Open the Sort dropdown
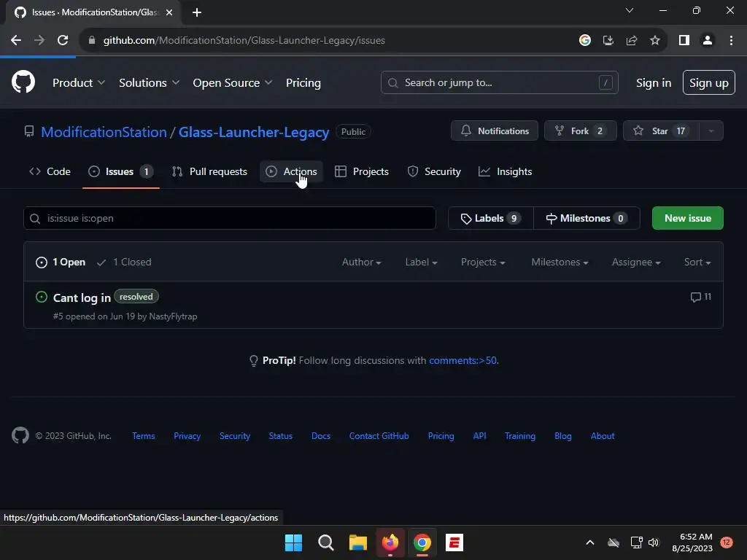 697,262
